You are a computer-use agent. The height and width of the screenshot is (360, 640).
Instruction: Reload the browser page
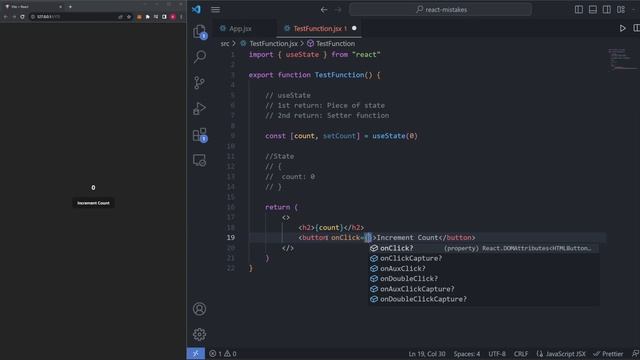tap(22, 17)
